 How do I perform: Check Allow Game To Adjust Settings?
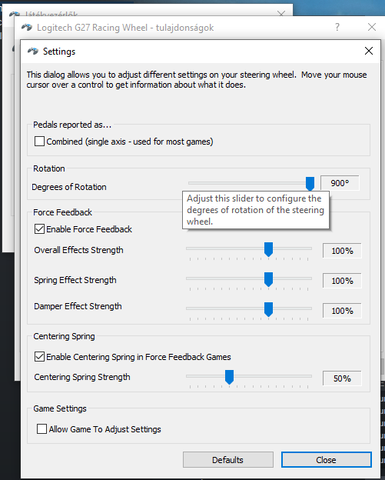pyautogui.click(x=42, y=429)
